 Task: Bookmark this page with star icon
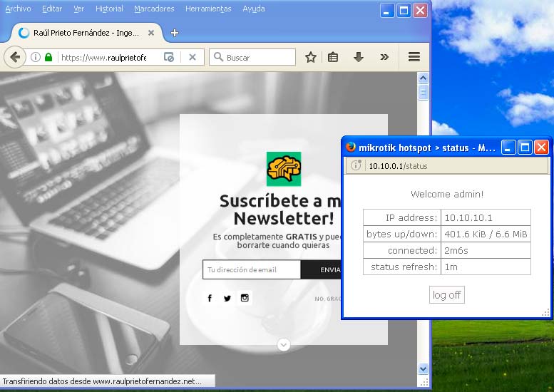tap(311, 57)
